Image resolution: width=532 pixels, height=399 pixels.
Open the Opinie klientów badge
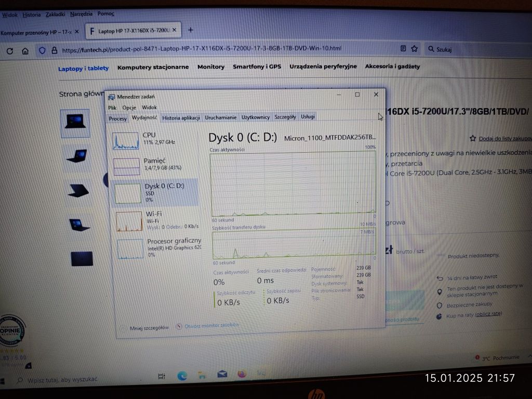pos(11,330)
